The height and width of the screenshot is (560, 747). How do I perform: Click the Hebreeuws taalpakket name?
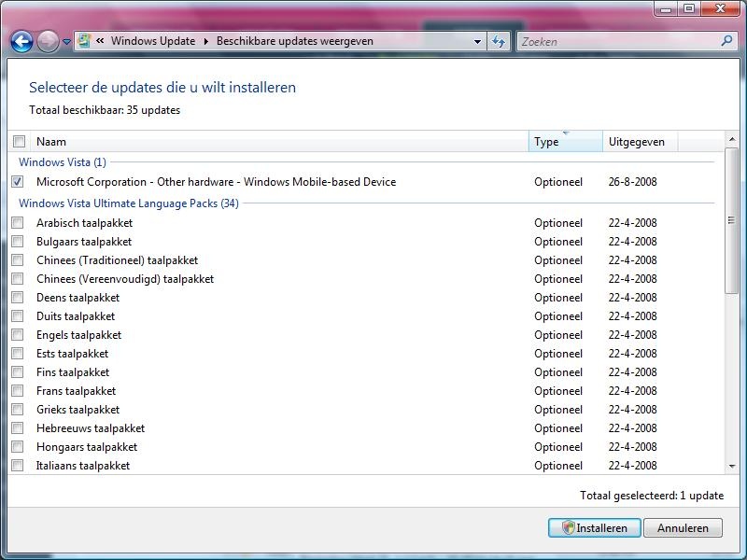tap(91, 428)
